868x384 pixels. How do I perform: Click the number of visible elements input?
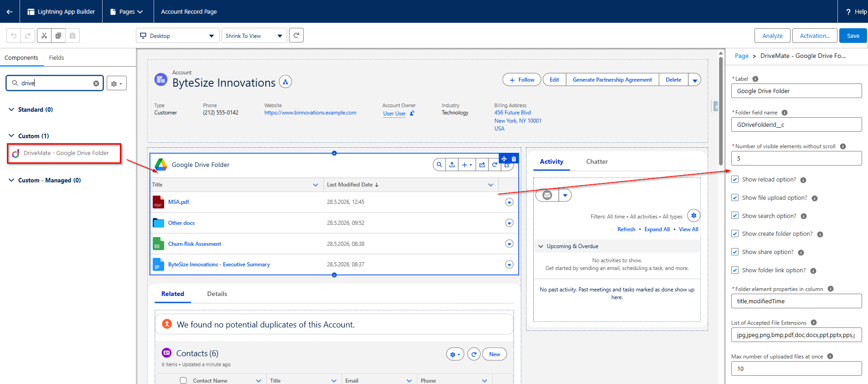click(796, 158)
